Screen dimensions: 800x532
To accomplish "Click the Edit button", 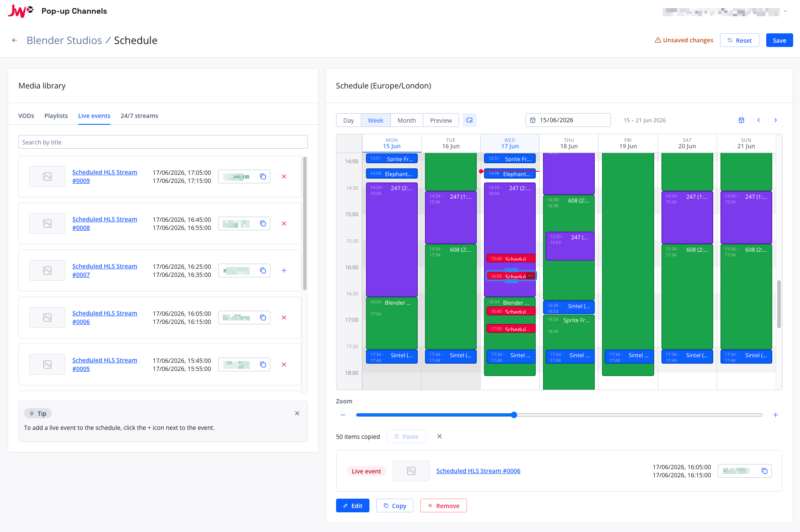I will [x=353, y=506].
